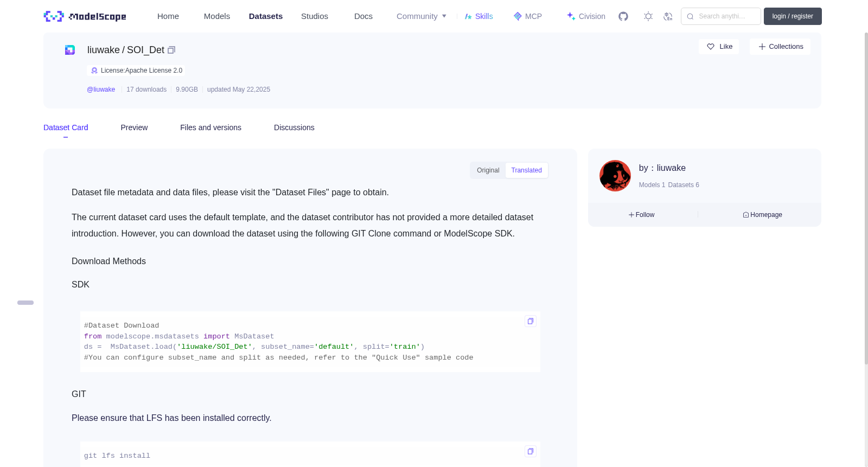
Task: Click the house icon for Homepage
Action: coord(746,215)
